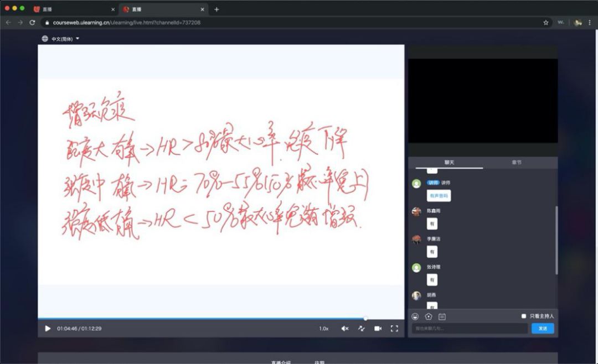Toggle the camera video icon

378,329
